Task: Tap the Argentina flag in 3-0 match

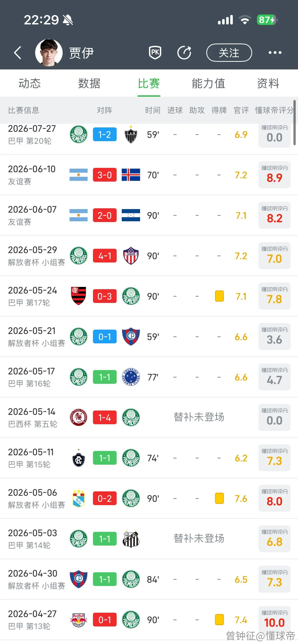Action: [78, 175]
